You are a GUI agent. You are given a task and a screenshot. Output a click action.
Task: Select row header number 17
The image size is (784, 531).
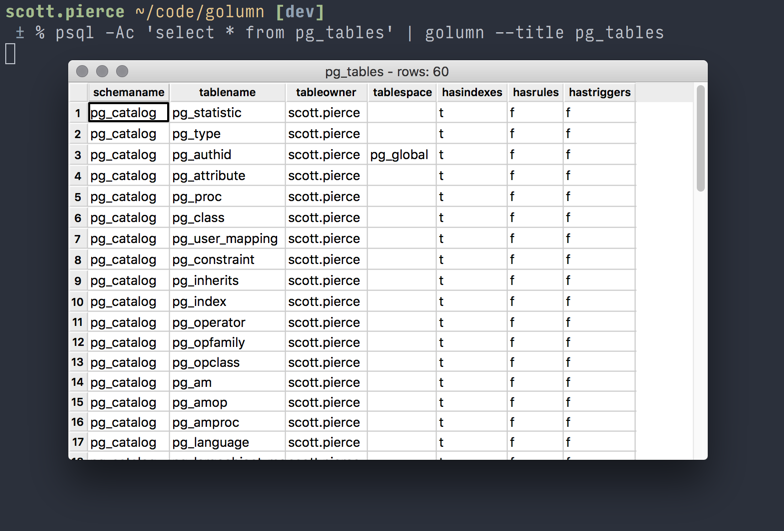[x=78, y=442]
